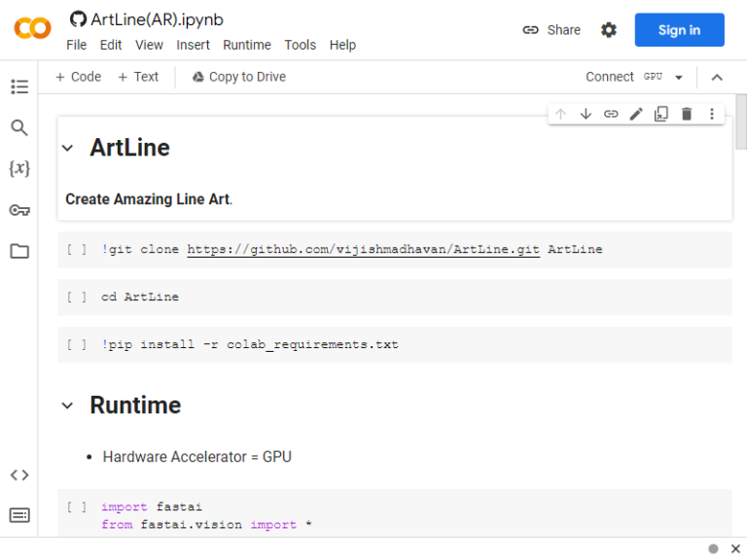Viewport: 747px width, 560px height.
Task: Open the ArtLine.git GitHub link
Action: pyautogui.click(x=364, y=249)
